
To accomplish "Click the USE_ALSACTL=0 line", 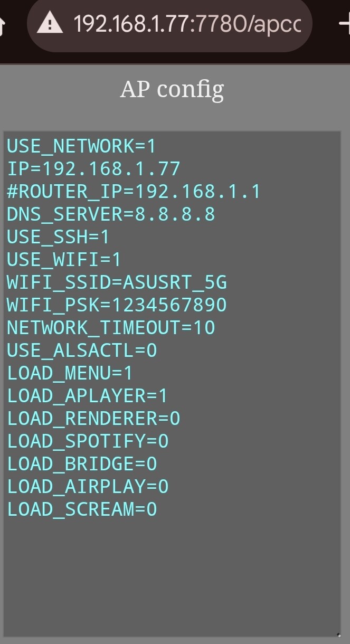I will (82, 351).
